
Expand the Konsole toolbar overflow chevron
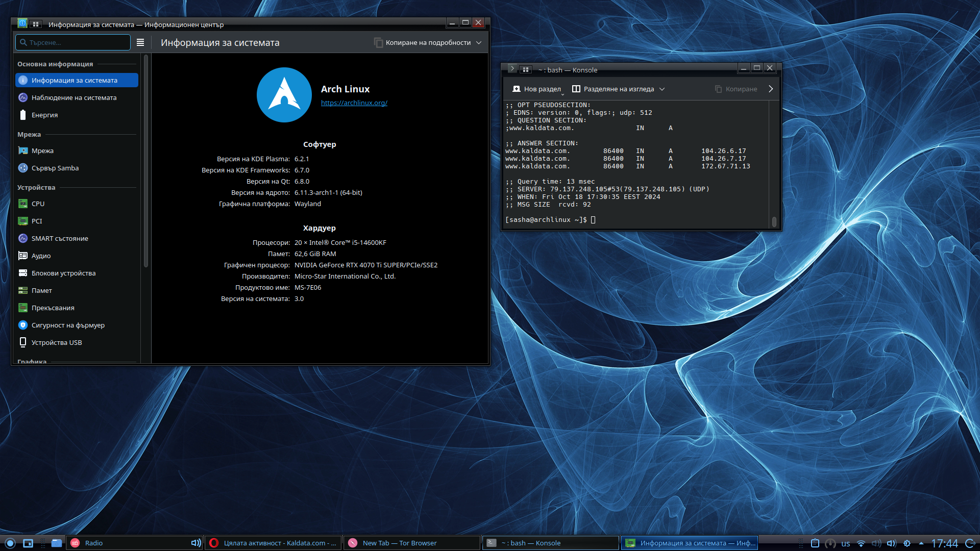point(771,89)
